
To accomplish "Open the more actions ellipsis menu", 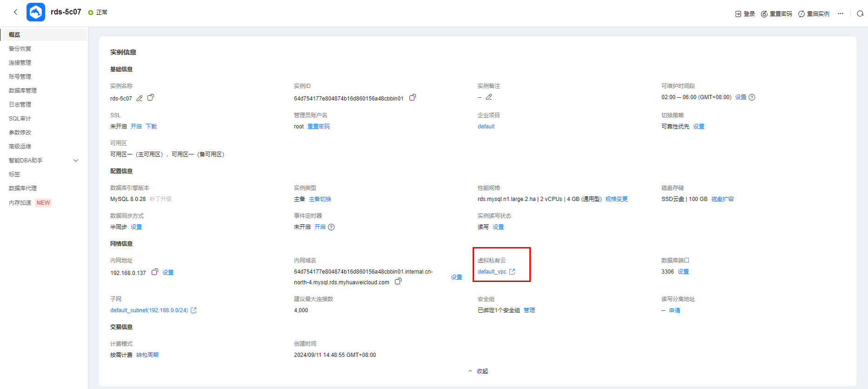I will [x=841, y=13].
